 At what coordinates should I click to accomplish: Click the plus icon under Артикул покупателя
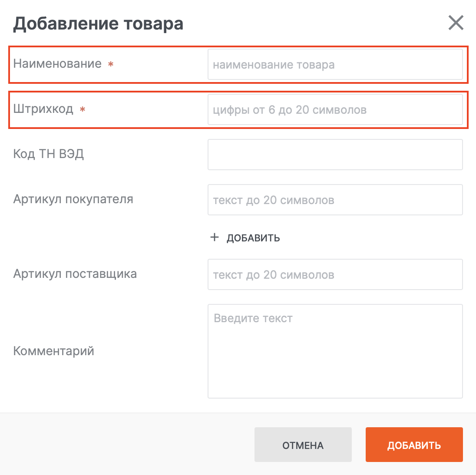215,237
